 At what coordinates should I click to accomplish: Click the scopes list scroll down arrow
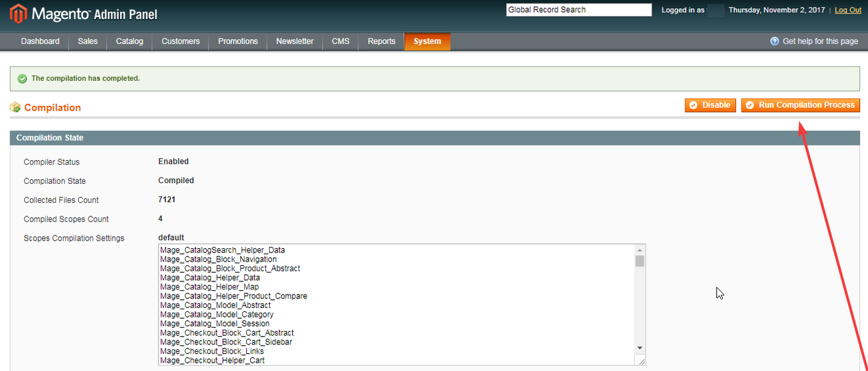coord(639,347)
